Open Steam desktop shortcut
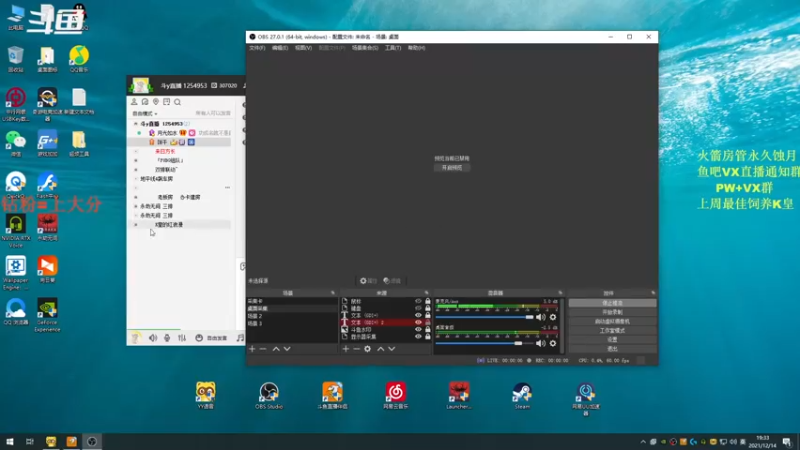The width and height of the screenshot is (800, 450). point(522,395)
